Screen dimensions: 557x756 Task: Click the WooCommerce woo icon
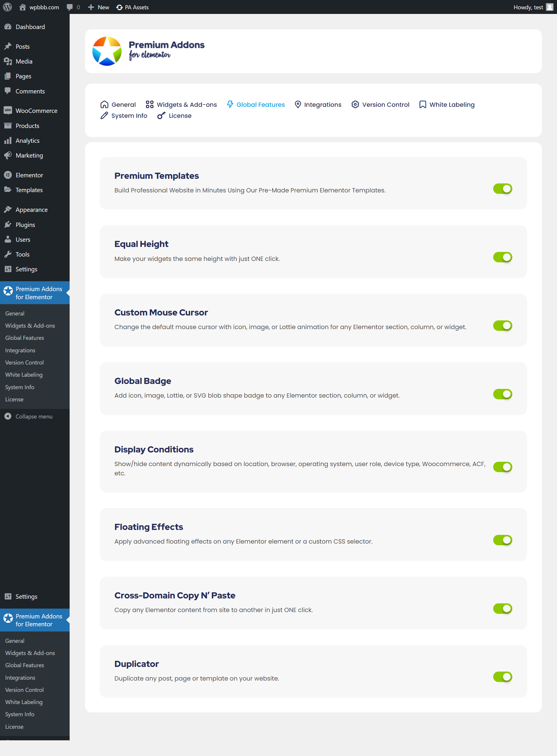(8, 111)
